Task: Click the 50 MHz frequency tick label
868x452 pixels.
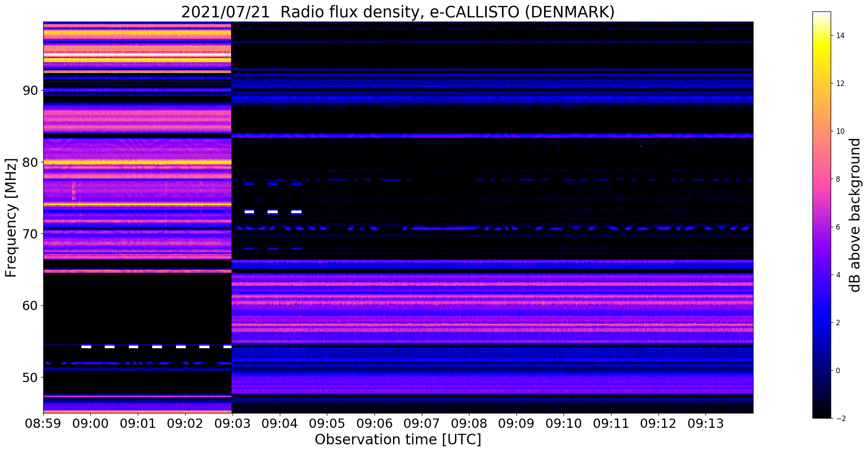Action: (29, 377)
